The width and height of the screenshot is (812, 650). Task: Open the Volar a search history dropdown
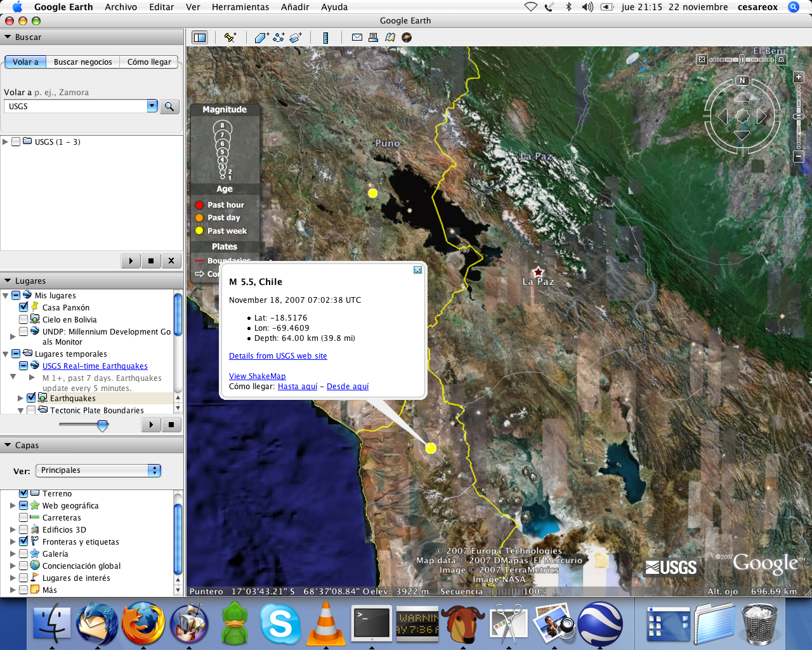[x=152, y=106]
